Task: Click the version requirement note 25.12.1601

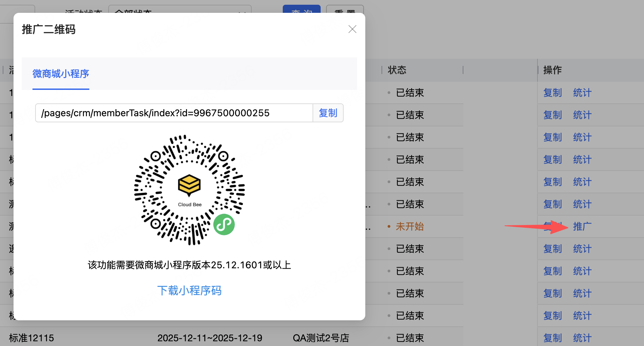Action: tap(189, 265)
